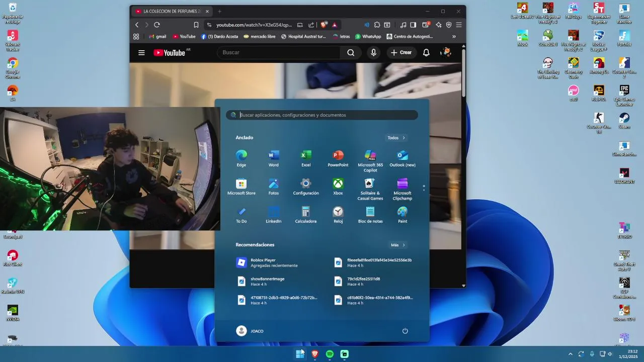Click the power button in Start menu

[405, 331]
